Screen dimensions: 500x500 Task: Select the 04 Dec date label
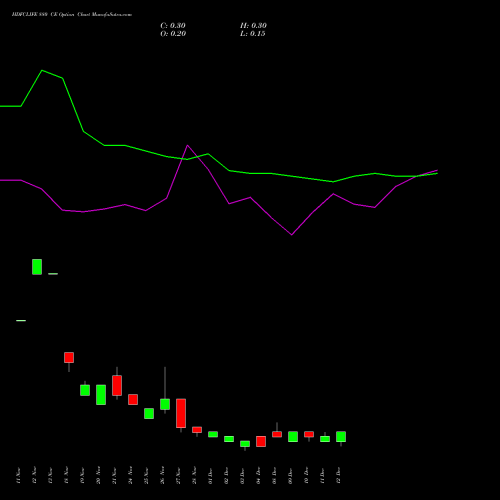coord(258,475)
